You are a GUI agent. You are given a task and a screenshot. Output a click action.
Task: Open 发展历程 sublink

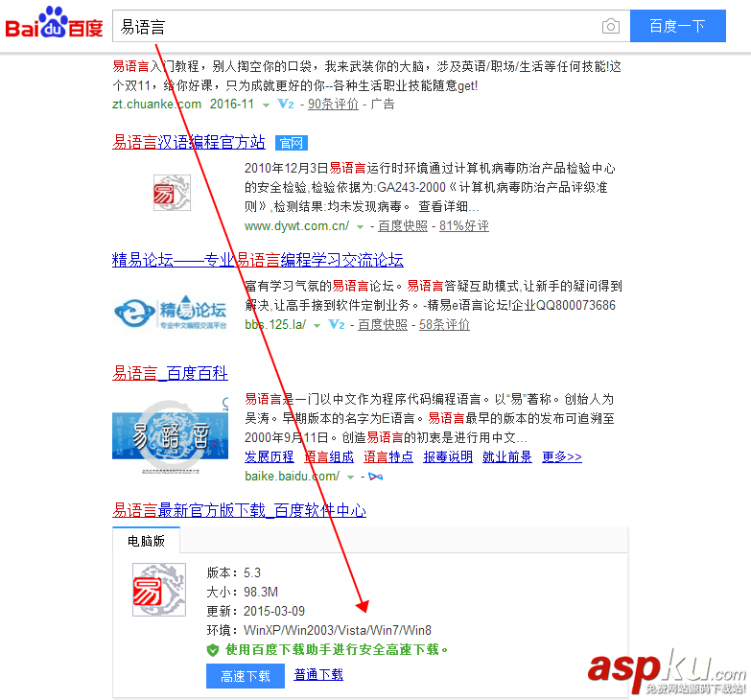[x=270, y=456]
